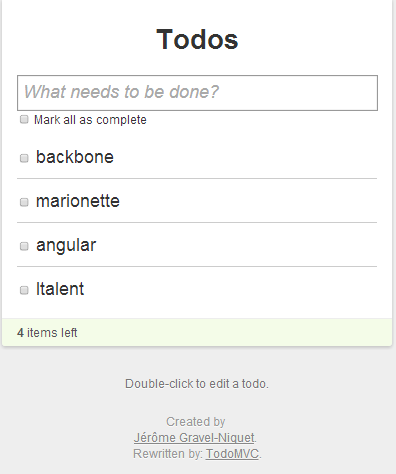Click the Mark all as complete label text
396x474 pixels.
[x=90, y=120]
